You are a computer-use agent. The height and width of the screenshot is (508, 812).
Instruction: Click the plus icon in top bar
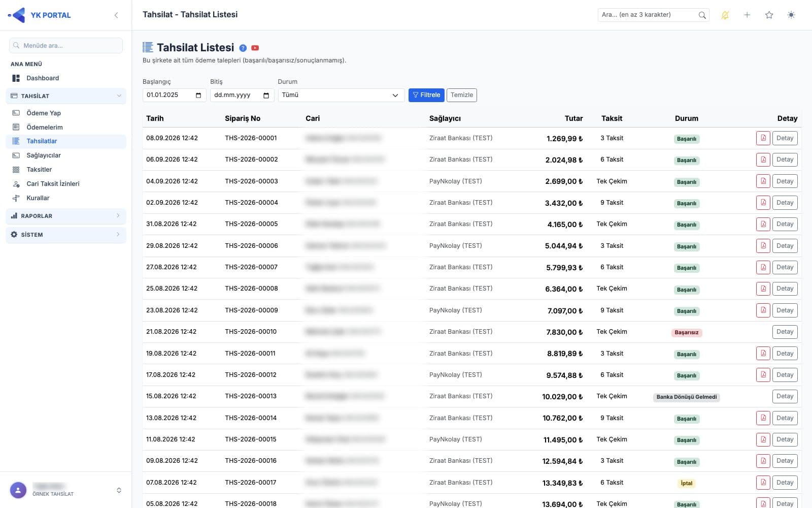[747, 15]
